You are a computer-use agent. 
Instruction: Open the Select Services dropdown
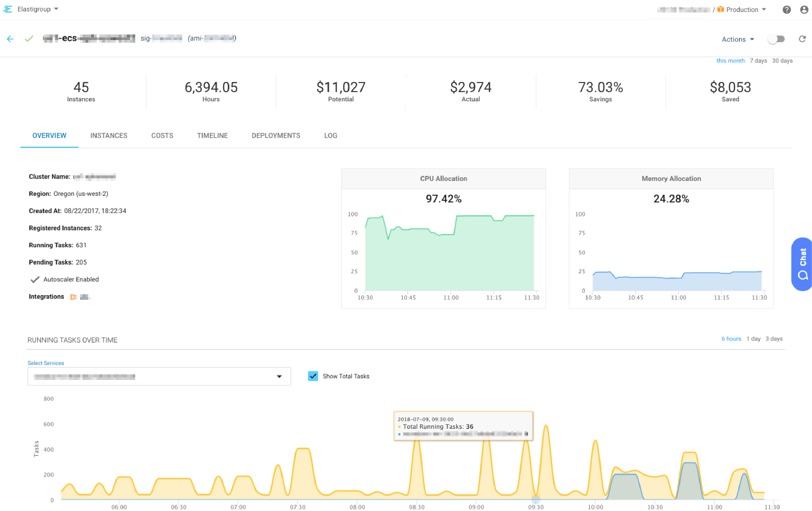point(159,376)
